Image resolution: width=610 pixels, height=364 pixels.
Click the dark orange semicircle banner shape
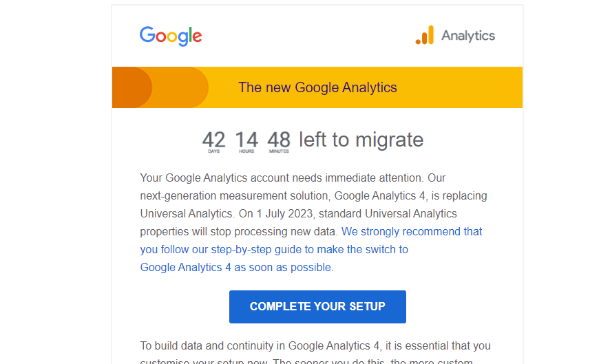(x=131, y=87)
